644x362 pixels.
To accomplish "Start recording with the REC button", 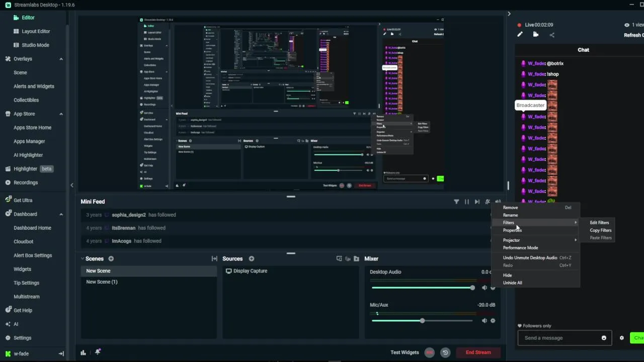I will 429,352.
